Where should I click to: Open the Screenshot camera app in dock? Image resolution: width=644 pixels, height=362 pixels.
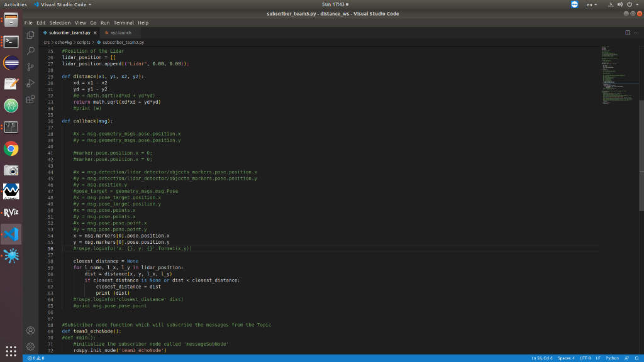pos(11,170)
